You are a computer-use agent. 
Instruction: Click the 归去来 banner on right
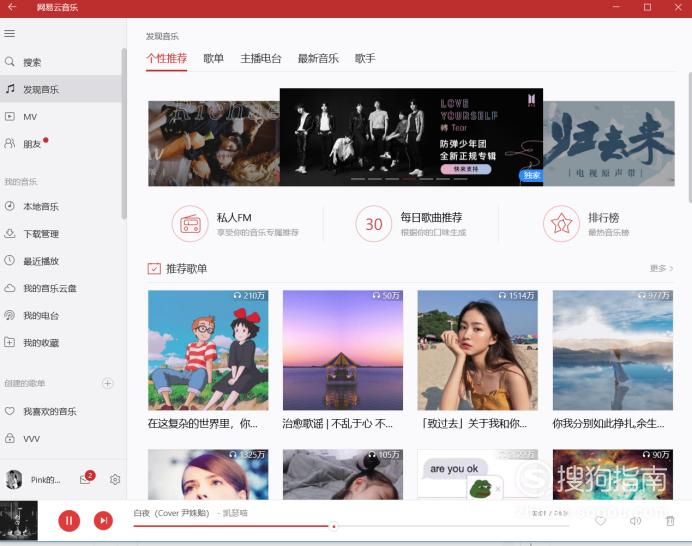tap(609, 143)
